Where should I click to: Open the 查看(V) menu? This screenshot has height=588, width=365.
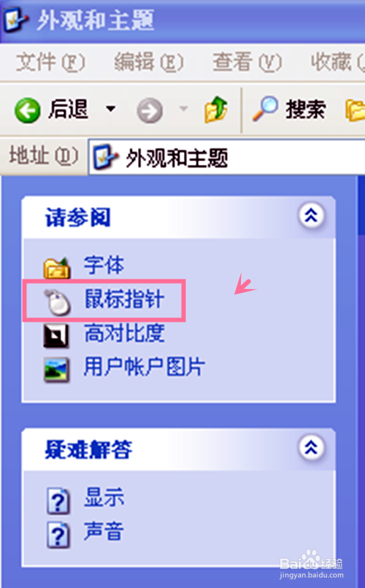247,62
